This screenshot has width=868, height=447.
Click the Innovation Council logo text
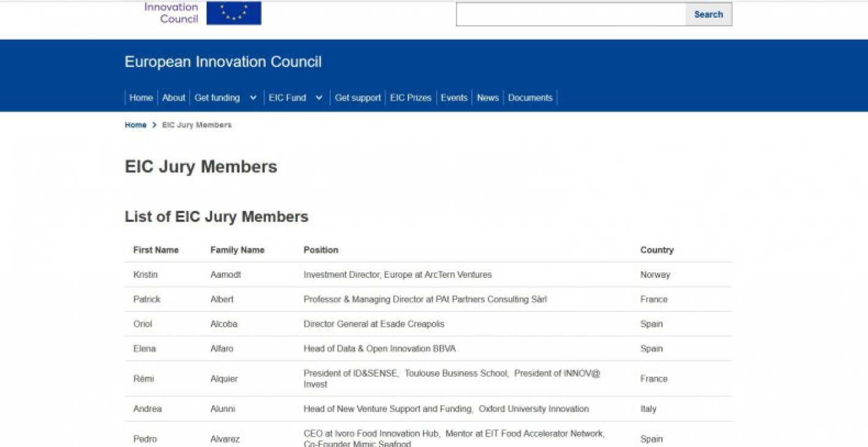point(172,13)
